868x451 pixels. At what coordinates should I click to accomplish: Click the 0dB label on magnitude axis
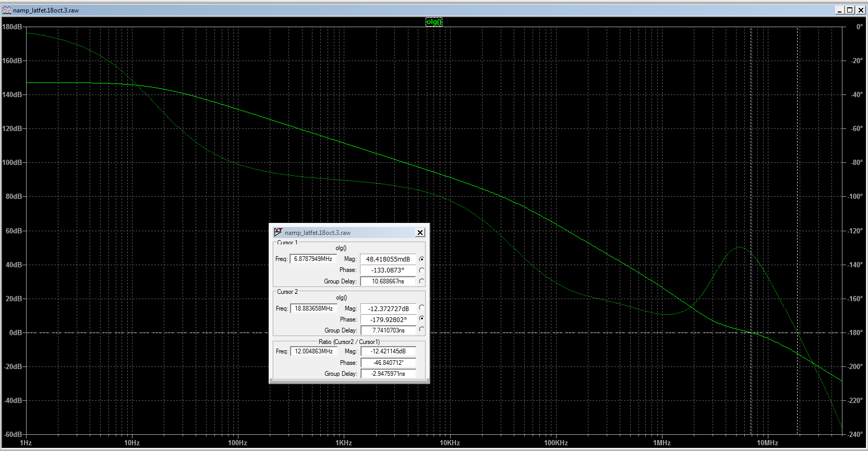click(16, 333)
